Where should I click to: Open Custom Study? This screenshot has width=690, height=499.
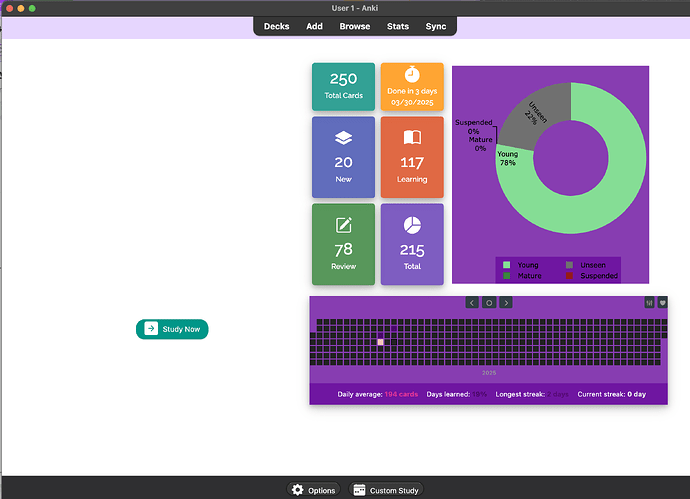click(386, 490)
